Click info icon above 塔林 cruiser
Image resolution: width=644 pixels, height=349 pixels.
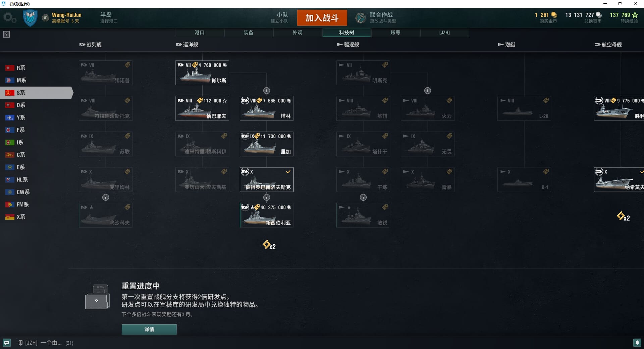267,91
